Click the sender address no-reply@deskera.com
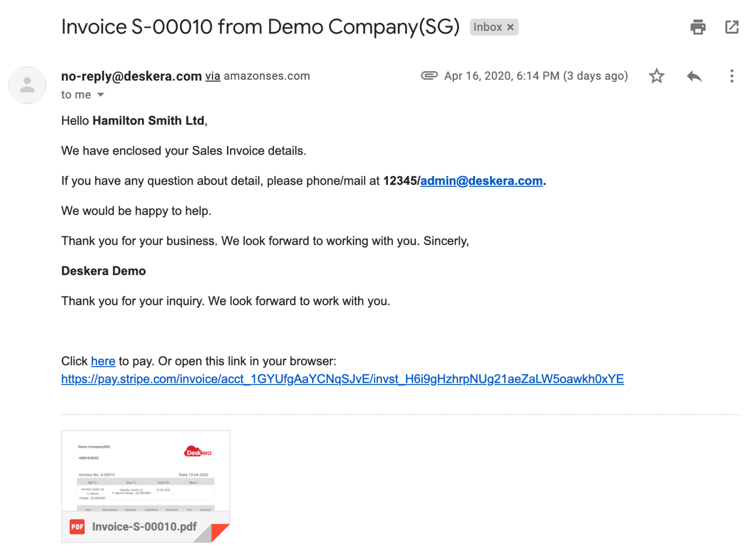This screenshot has width=749, height=560. coord(132,76)
